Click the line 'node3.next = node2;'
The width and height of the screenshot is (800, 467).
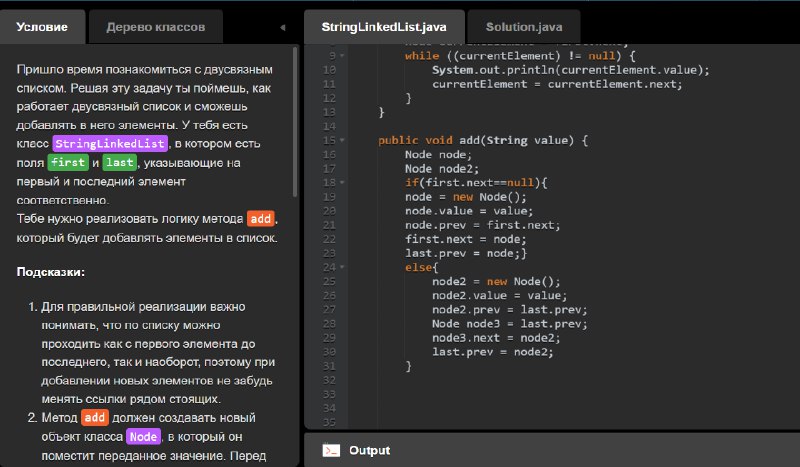click(496, 338)
